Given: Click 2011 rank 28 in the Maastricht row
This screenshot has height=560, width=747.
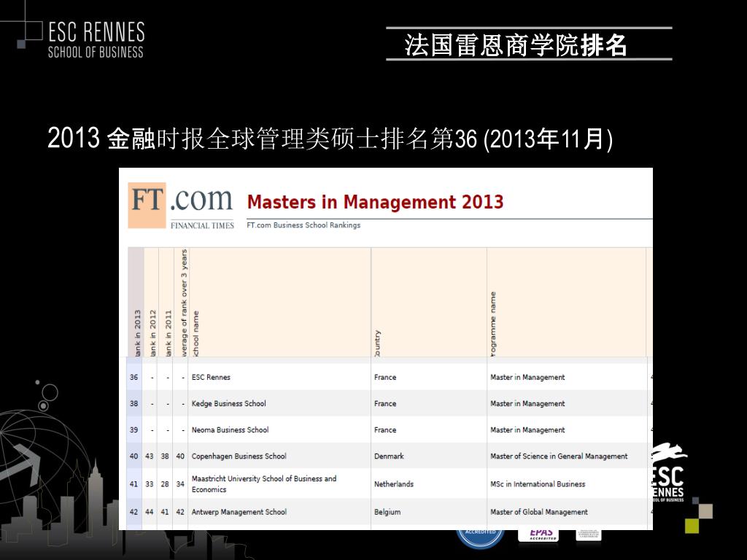Looking at the screenshot, I should 165,484.
